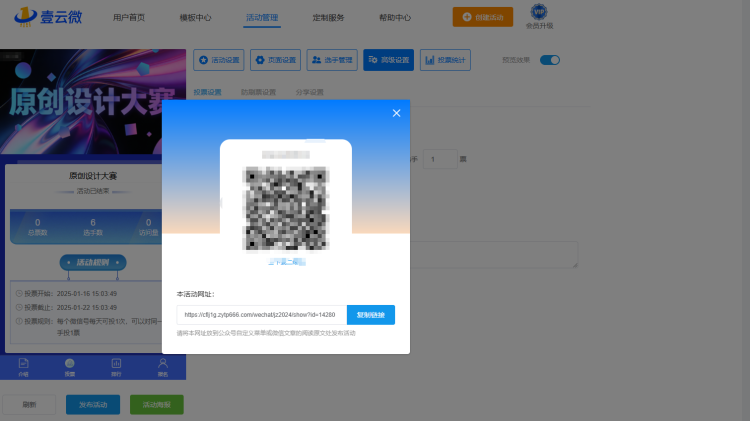Open 选手管理 with the people icon
The width and height of the screenshot is (750, 421).
click(332, 60)
